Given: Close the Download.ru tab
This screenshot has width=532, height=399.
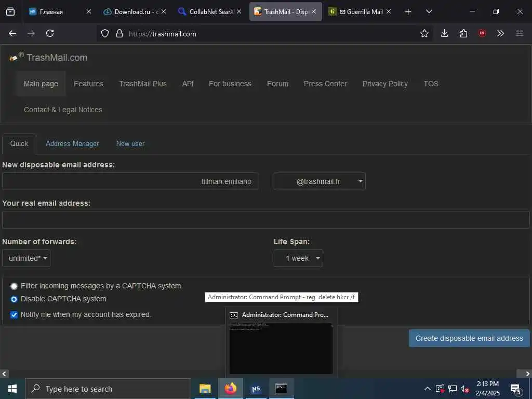Looking at the screenshot, I should 164,11.
